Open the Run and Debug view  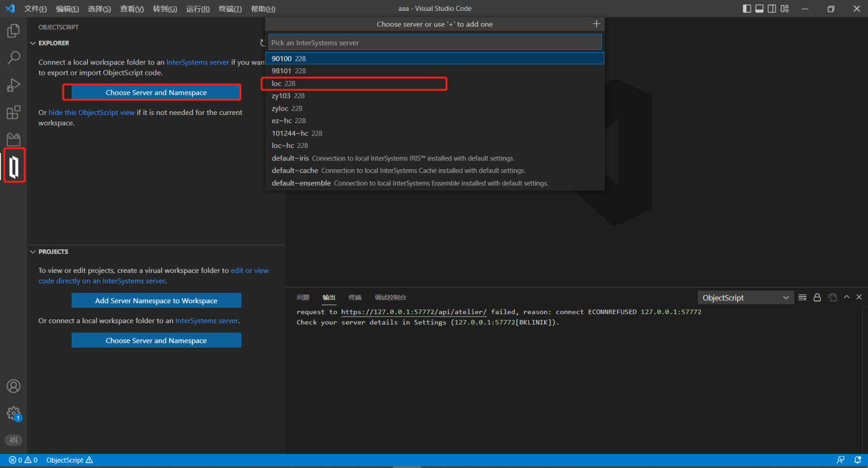[x=14, y=85]
